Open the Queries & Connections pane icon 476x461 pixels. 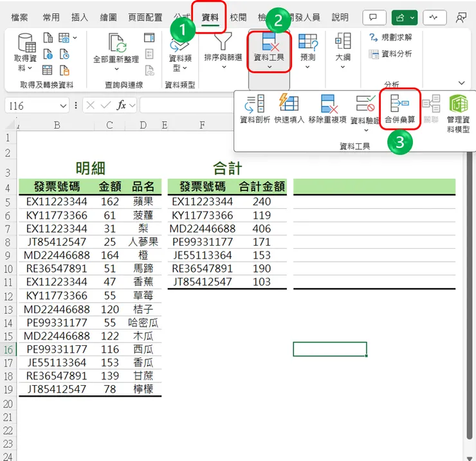pyautogui.click(x=149, y=38)
